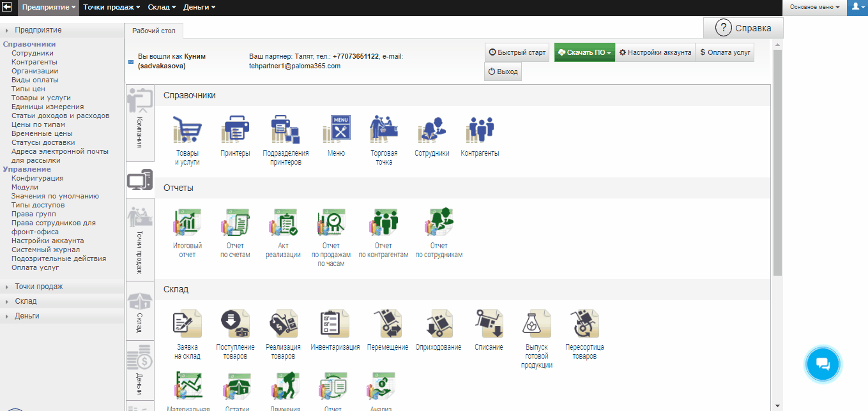
Task: Open the Итоговый отчет report icon
Action: [x=187, y=223]
